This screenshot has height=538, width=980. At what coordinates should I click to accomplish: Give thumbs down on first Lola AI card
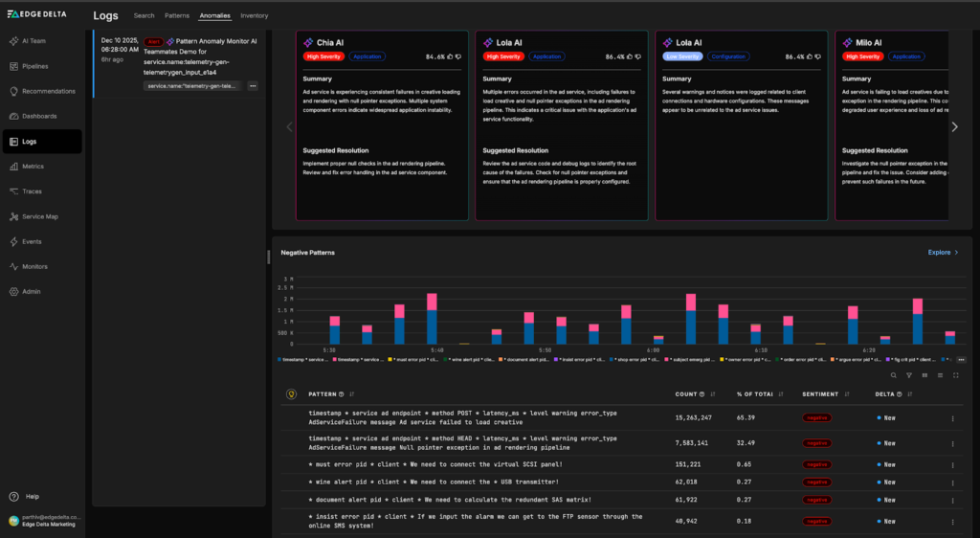pyautogui.click(x=638, y=57)
